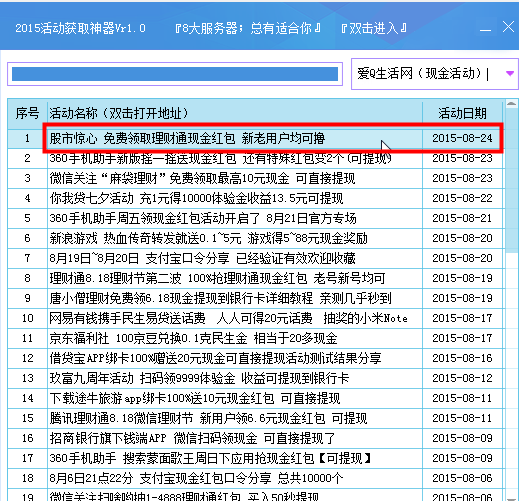
Task: Click title text 『双击进入』
Action: click(374, 28)
